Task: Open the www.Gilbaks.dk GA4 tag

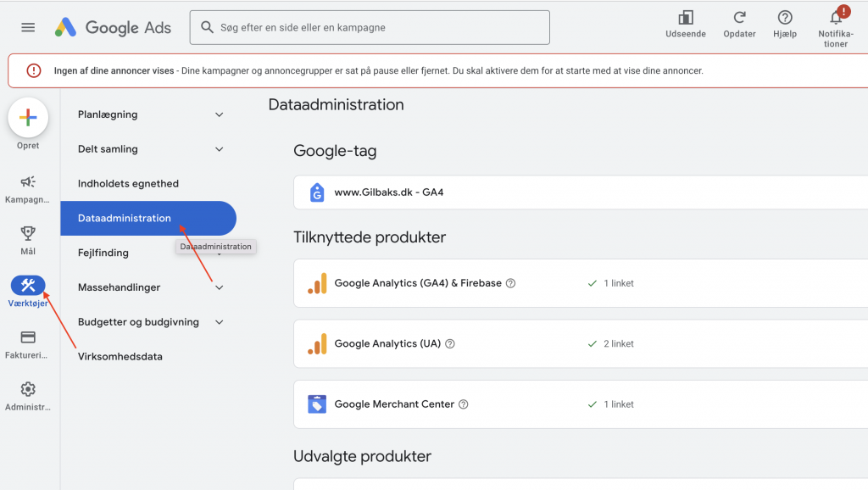Action: tap(390, 192)
